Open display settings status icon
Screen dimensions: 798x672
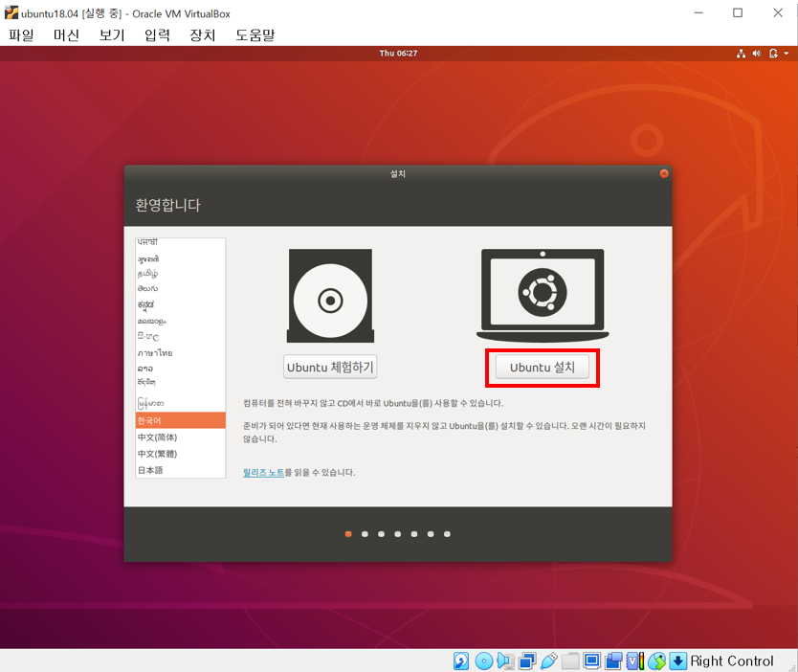point(592,661)
